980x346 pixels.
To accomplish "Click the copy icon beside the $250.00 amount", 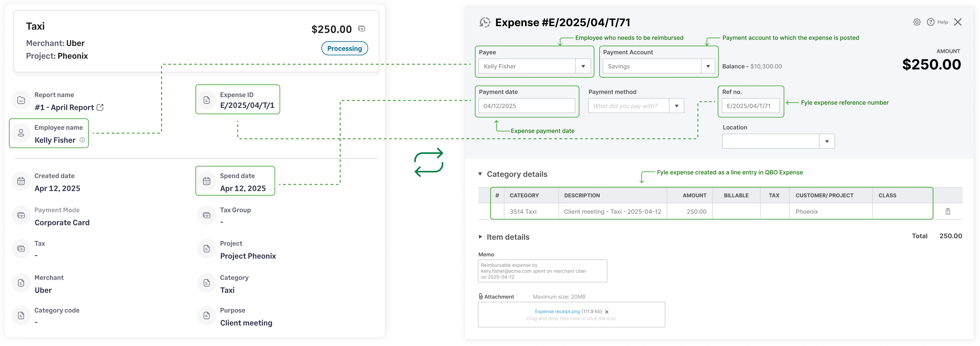I will (361, 28).
